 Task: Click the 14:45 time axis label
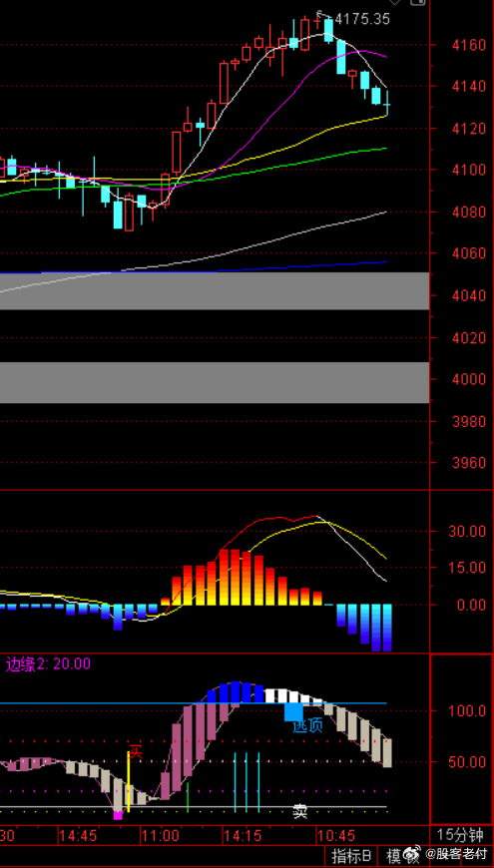[79, 834]
